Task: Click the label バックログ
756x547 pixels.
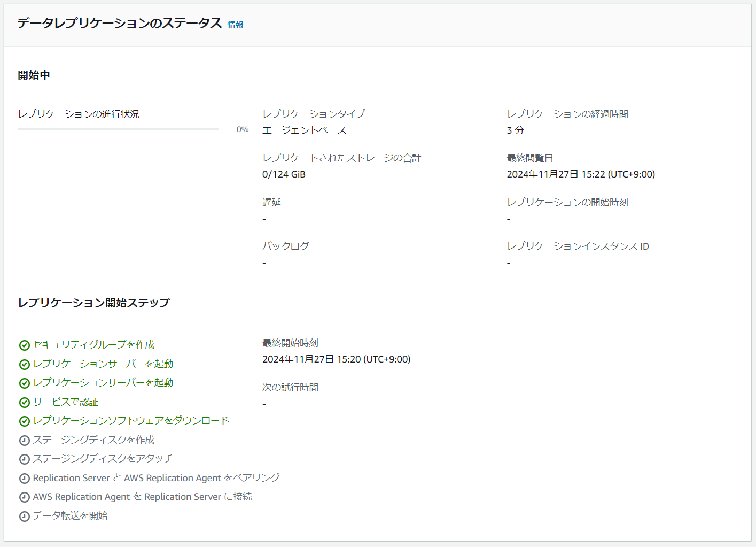Action: 286,246
